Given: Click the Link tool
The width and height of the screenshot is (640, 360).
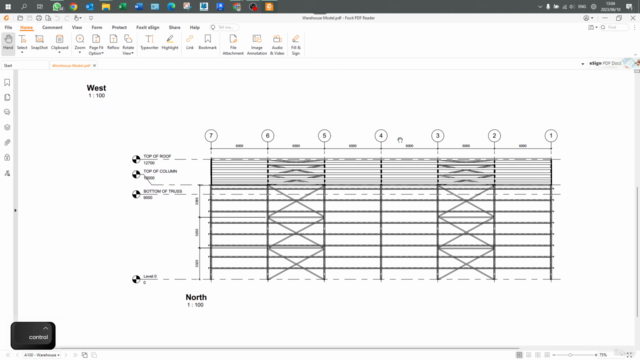Looking at the screenshot, I should 190,42.
